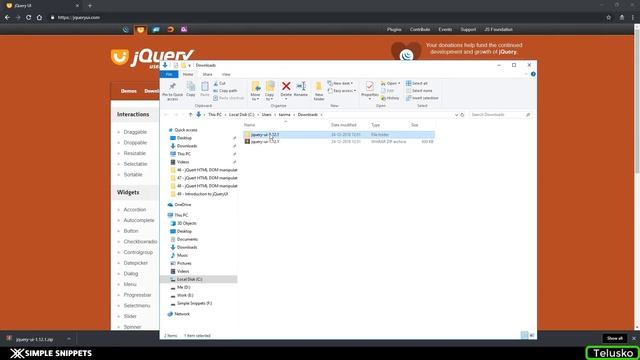Switch to details view icon in status bar

[524, 335]
